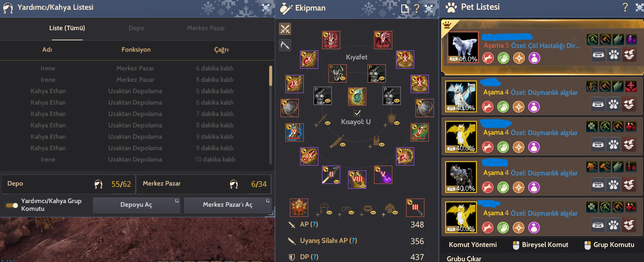Screen dimensions: 644x262
Task: Click the feed bowl icon for white wolf pet
Action: coord(598,55)
